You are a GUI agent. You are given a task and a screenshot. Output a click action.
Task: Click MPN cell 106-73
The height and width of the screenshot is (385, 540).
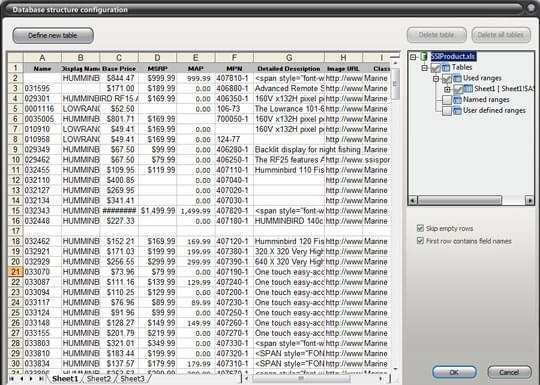tap(234, 109)
